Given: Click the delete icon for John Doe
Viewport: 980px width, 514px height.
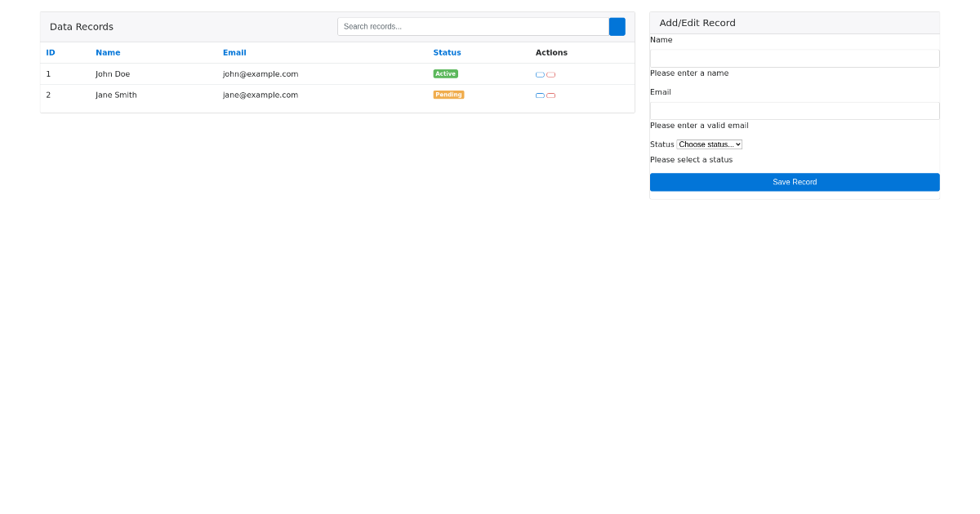Looking at the screenshot, I should pyautogui.click(x=551, y=74).
